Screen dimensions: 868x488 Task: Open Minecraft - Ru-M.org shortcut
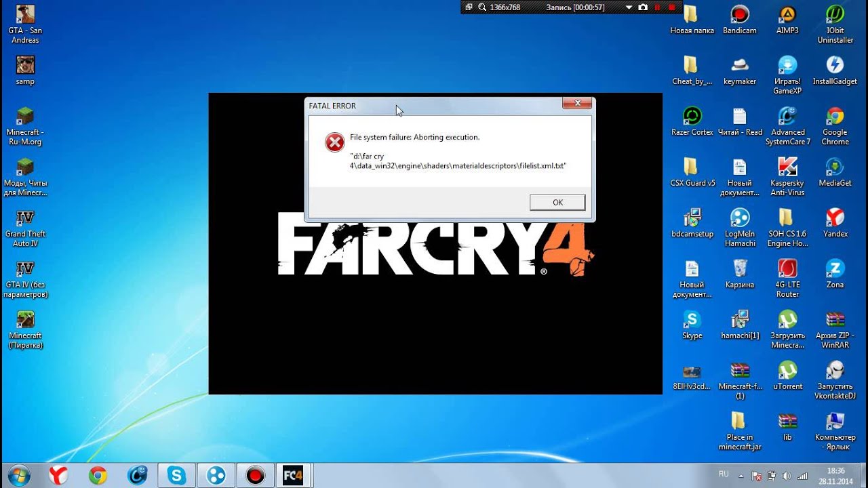[x=25, y=126]
